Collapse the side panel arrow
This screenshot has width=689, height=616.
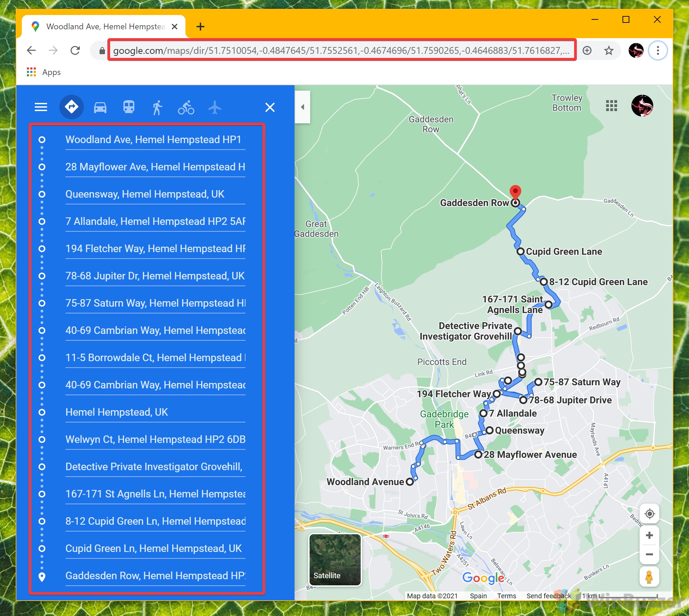[302, 107]
